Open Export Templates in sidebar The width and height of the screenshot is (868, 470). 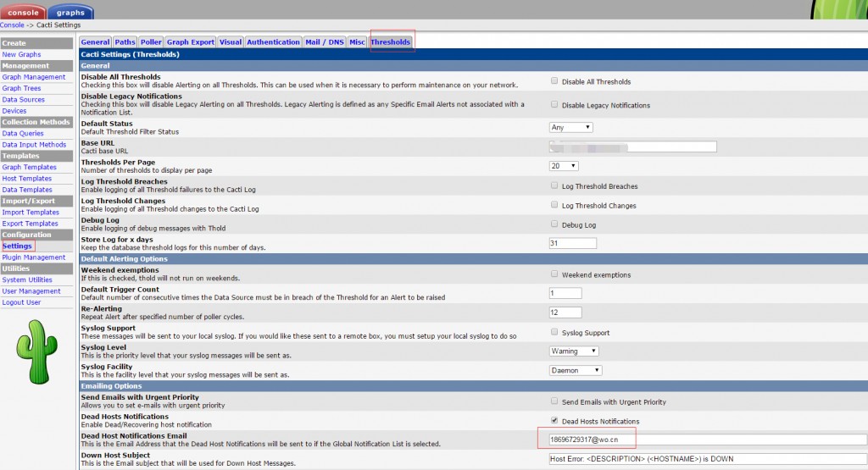click(30, 224)
